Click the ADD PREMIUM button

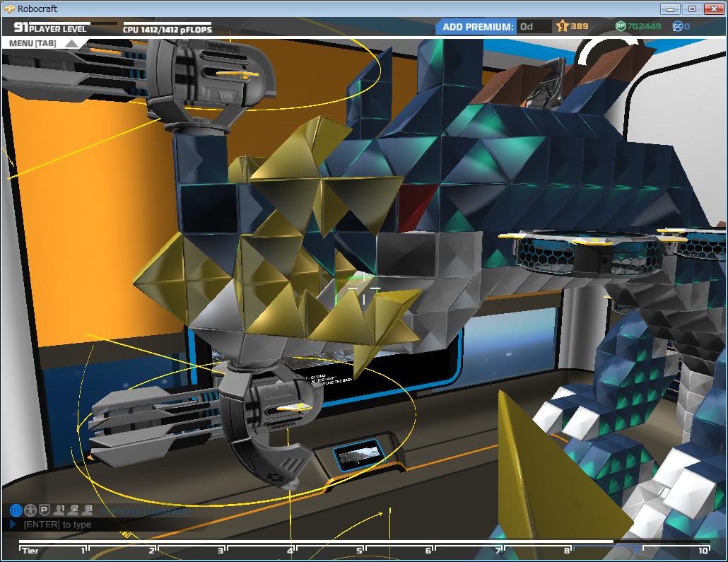point(477,27)
